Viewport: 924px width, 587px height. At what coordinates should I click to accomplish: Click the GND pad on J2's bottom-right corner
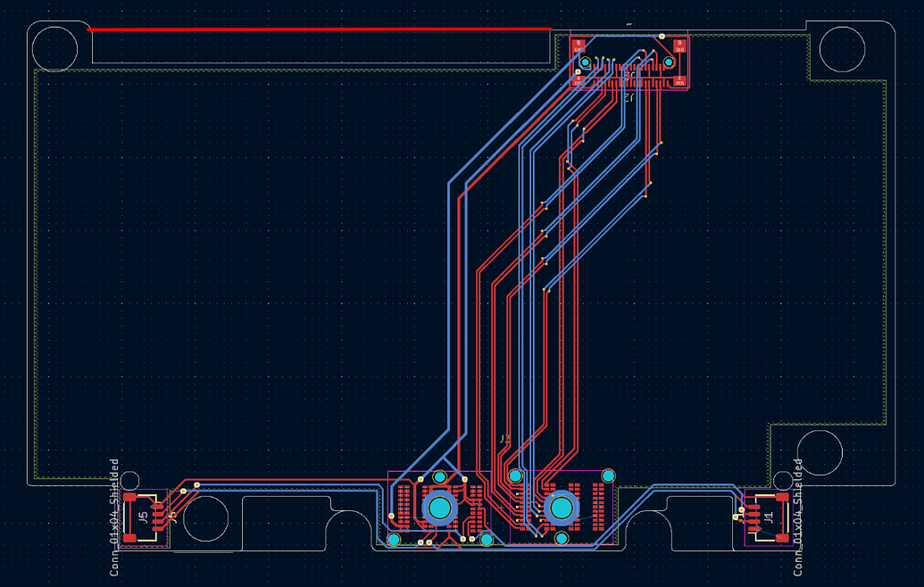coord(679,80)
